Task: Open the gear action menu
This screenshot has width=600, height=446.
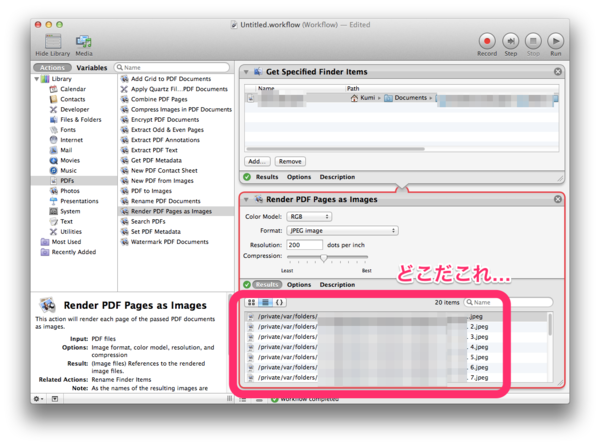Action: tap(38, 399)
